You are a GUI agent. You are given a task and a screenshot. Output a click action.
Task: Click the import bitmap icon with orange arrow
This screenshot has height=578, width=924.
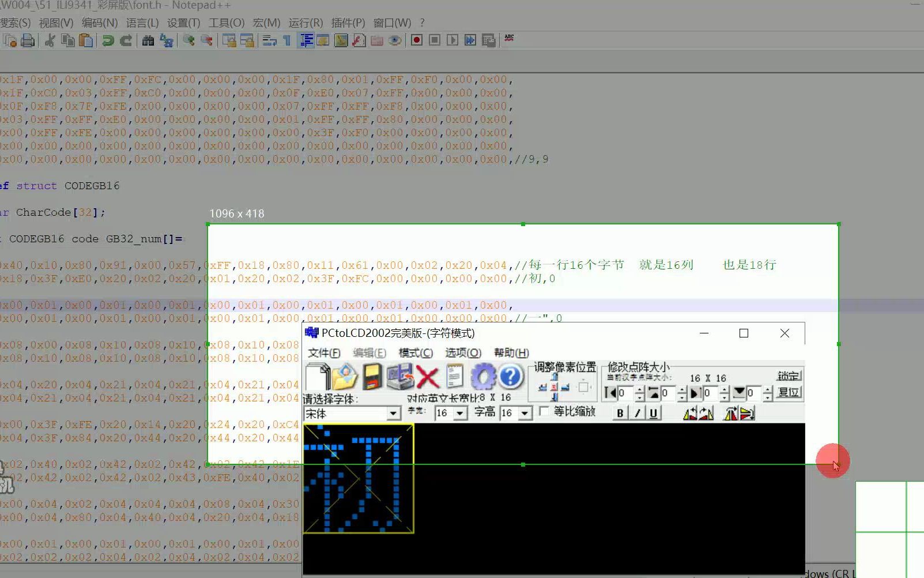(x=400, y=377)
